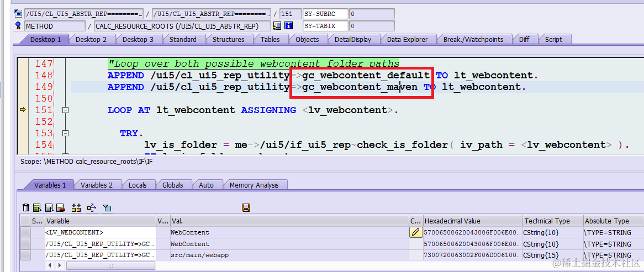The image size is (644, 272).
Task: Switch to Variables 2 tab
Action: tap(97, 185)
